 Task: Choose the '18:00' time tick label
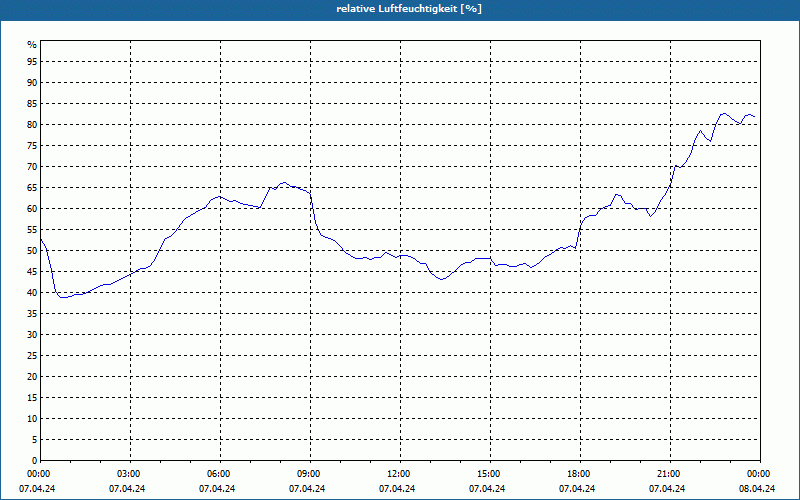tap(581, 474)
